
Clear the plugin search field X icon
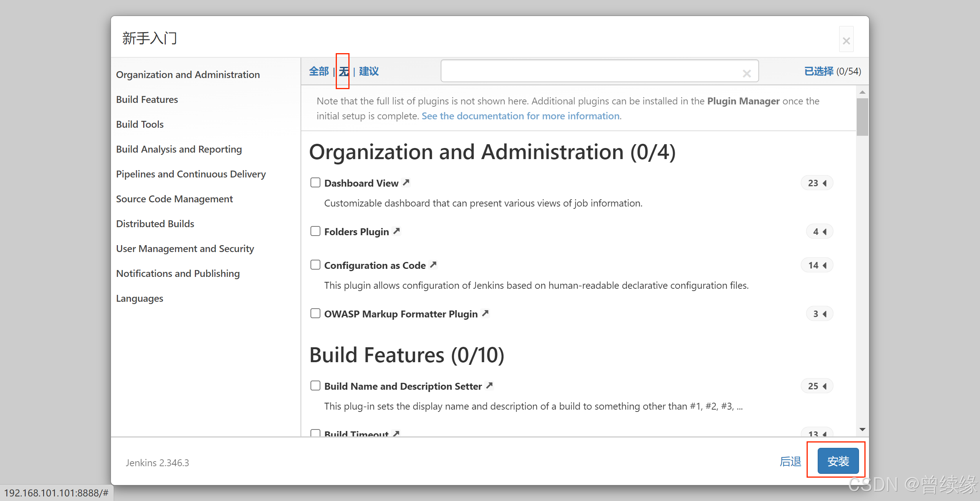click(x=746, y=73)
